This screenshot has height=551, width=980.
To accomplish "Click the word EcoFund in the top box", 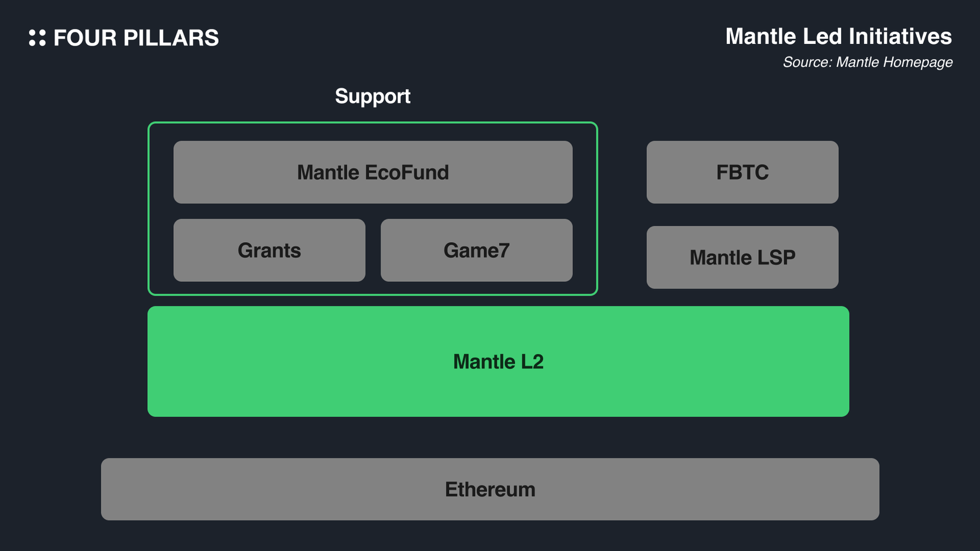I will point(407,172).
